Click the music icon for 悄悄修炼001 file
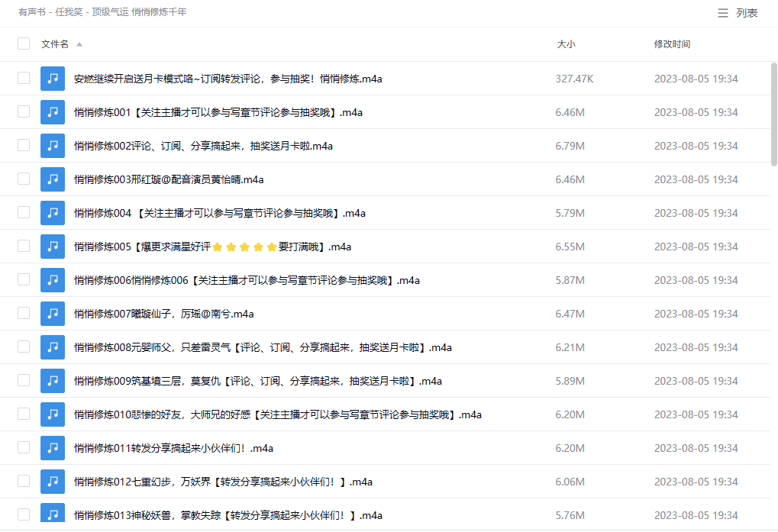778x532 pixels. (x=53, y=112)
